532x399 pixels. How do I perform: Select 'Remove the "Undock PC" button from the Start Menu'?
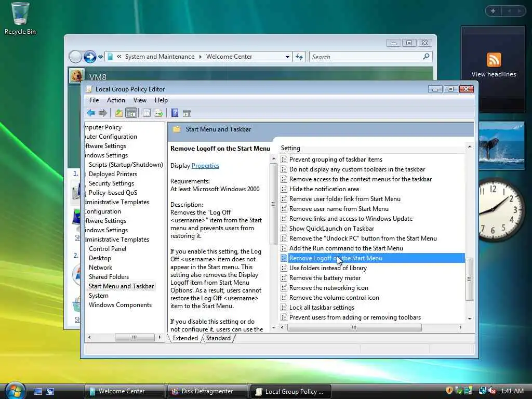tap(363, 238)
